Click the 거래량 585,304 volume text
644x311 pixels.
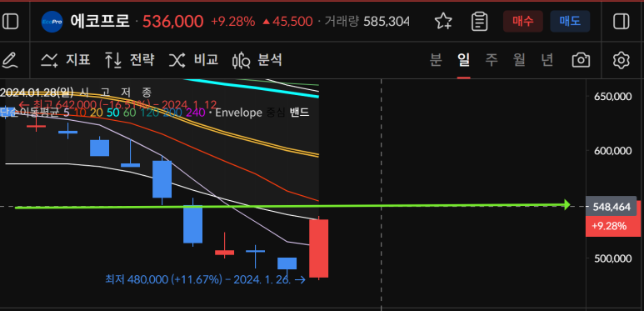point(367,22)
